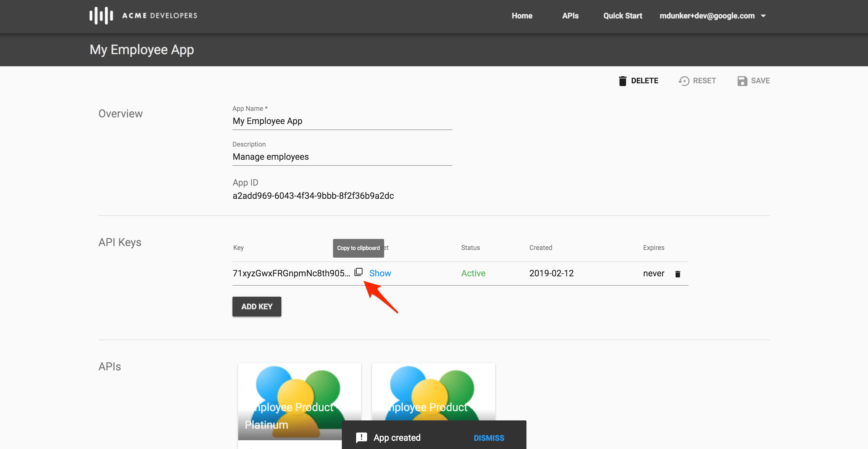Click the App created notification icon
This screenshot has width=868, height=449.
362,437
